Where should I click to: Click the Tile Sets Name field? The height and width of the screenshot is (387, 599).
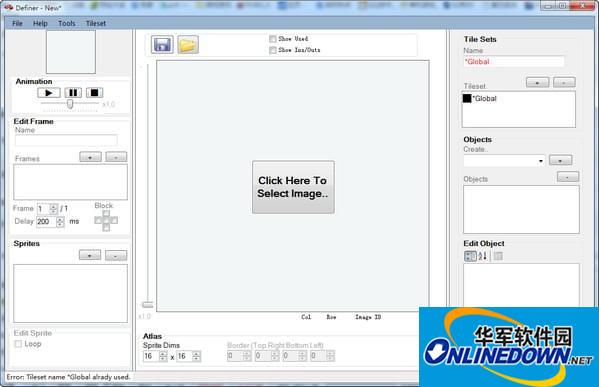pos(514,62)
